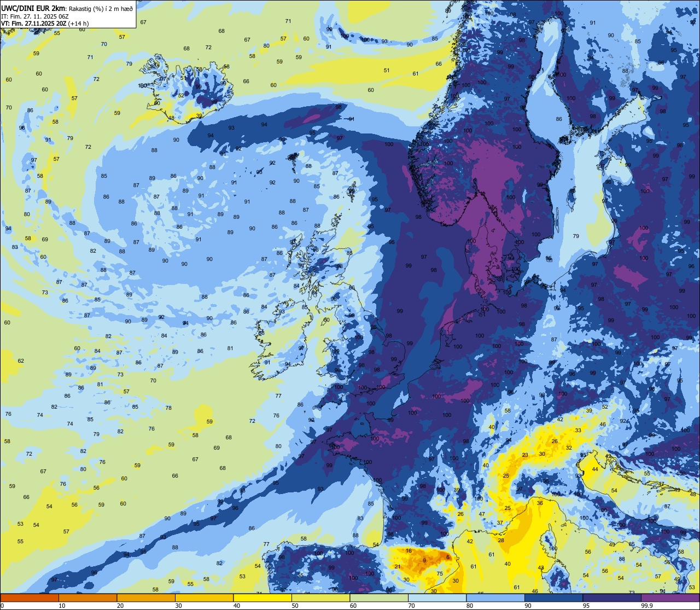Select the legend scale tick label "40"
Viewport: 700px width, 610px height.
pyautogui.click(x=237, y=606)
